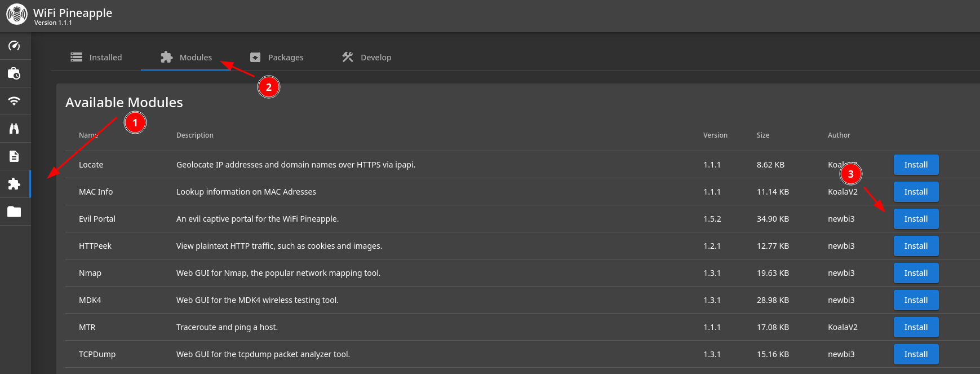The height and width of the screenshot is (374, 980).
Task: Click the WiFi Pineapple logo icon
Action: click(x=17, y=14)
